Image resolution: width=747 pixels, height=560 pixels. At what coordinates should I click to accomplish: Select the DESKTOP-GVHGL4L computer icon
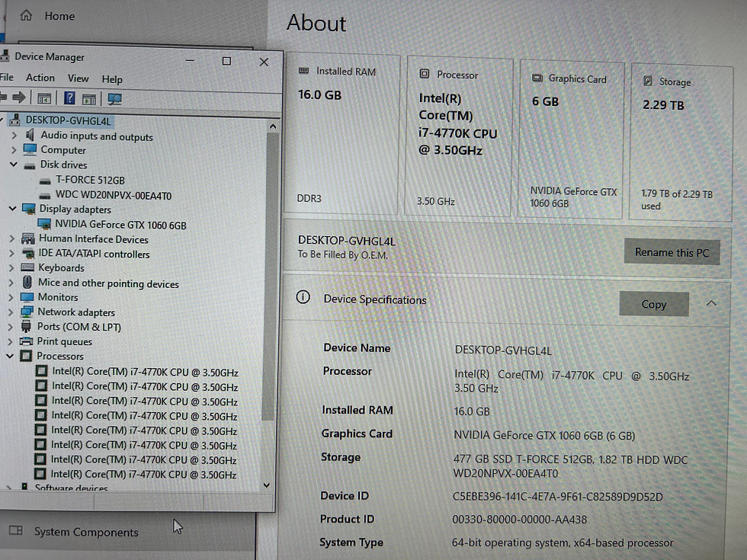pyautogui.click(x=14, y=120)
